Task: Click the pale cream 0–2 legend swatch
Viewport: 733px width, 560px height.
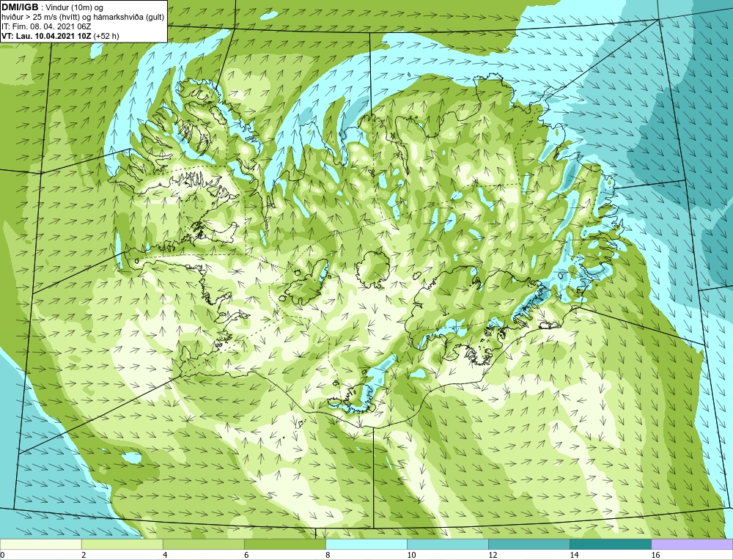Action: coord(40,544)
